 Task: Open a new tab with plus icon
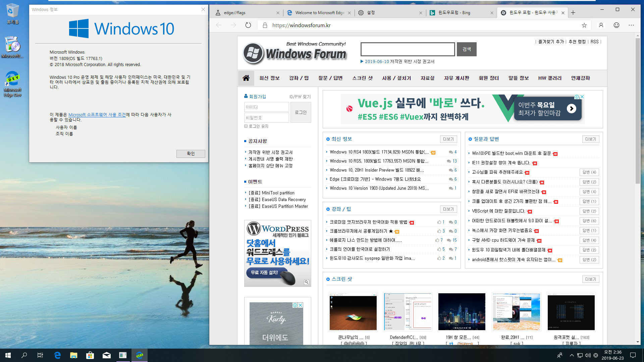tap(573, 13)
